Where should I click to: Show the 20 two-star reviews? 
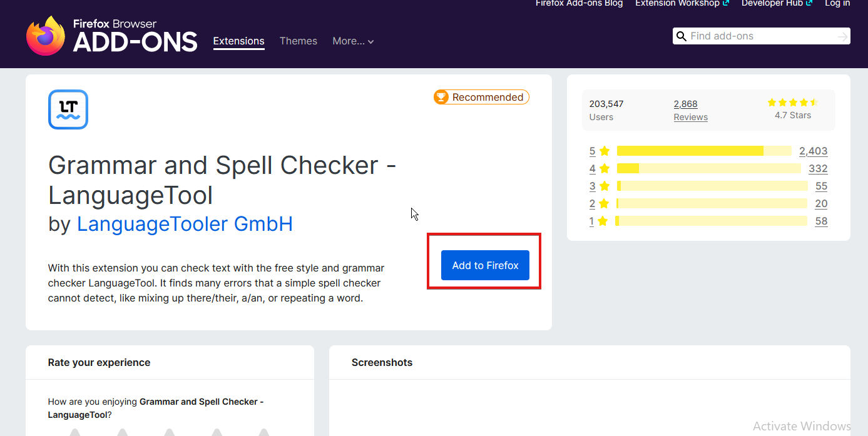[x=821, y=203]
